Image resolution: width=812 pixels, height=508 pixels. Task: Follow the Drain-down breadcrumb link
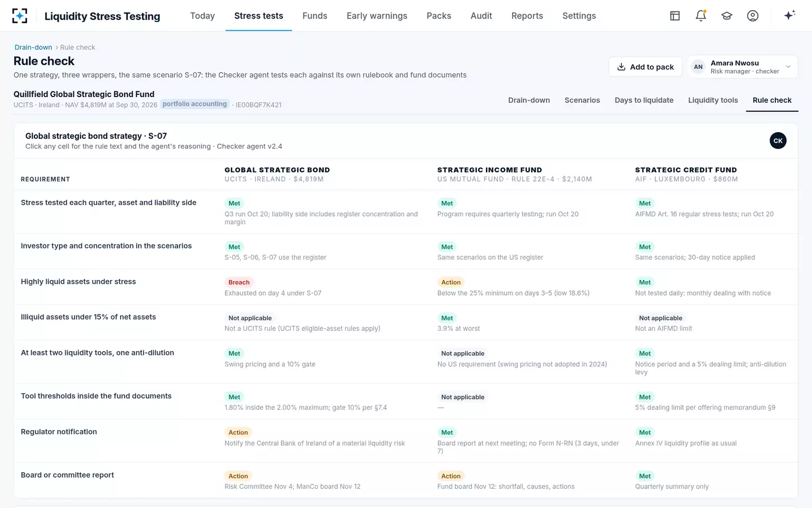pos(33,47)
